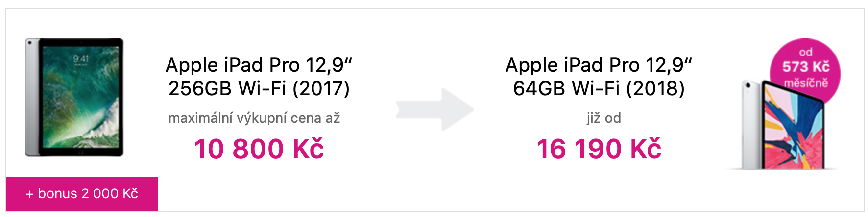Click the 16 190 Kč starting price
868x217 pixels.
coord(599,149)
